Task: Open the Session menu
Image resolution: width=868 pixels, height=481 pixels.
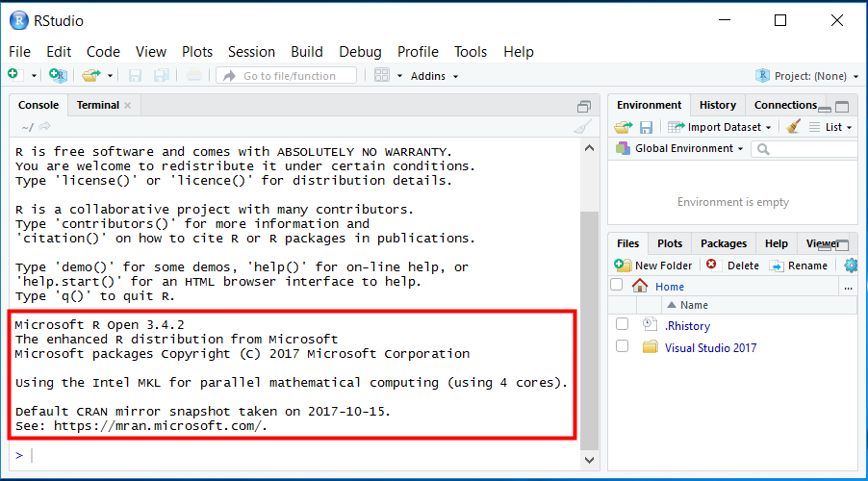Action: [252, 52]
